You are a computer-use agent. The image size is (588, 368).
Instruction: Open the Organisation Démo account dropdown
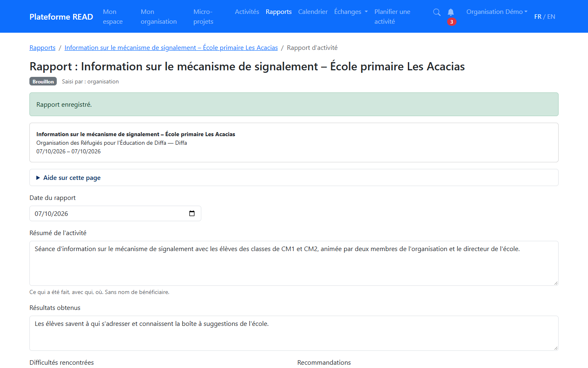(x=497, y=12)
